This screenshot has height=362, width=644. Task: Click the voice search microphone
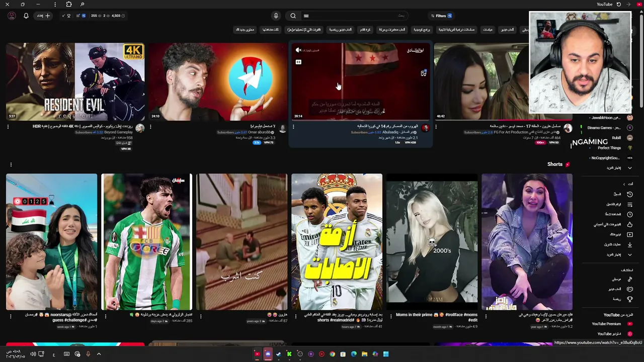[x=276, y=16]
